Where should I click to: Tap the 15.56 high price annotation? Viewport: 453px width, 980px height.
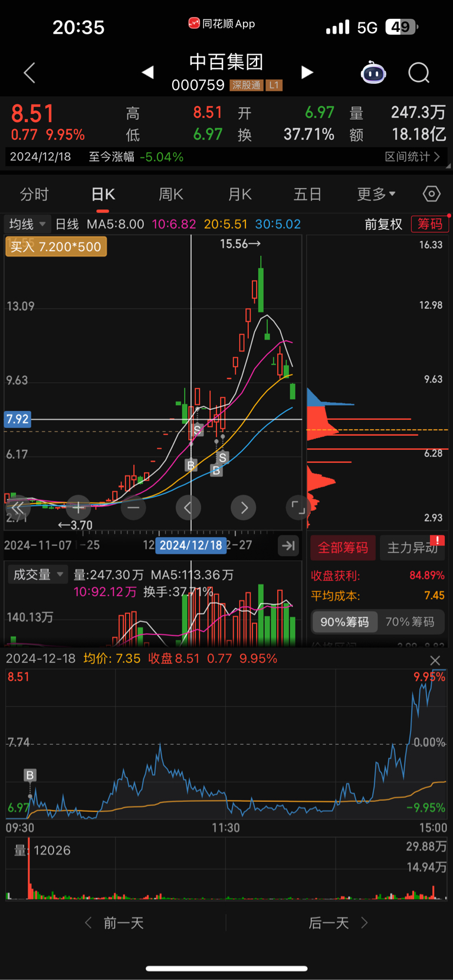pyautogui.click(x=240, y=244)
